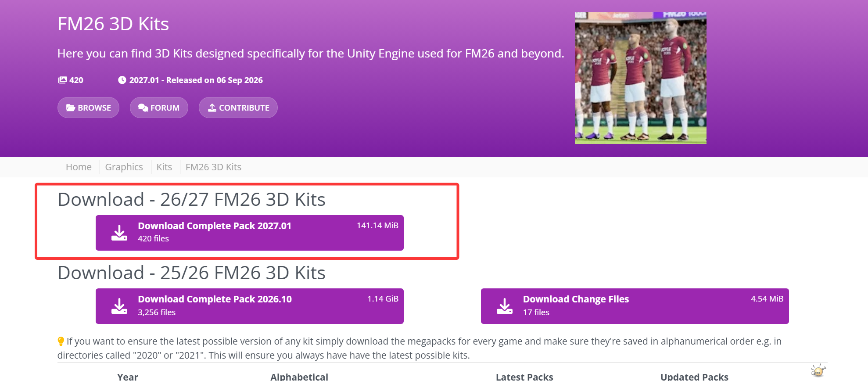Click the CONTRIBUTE upload button
Image resolution: width=868 pixels, height=381 pixels.
(x=238, y=108)
